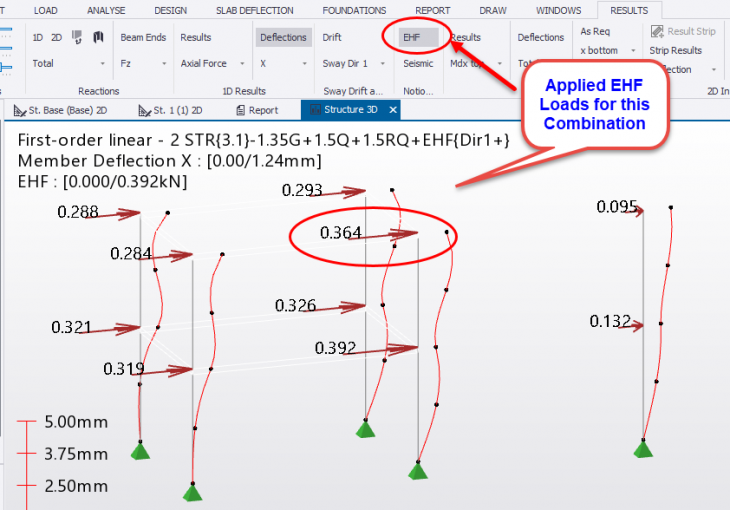
Task: Switch to St. Base (Base) 2D view tab
Action: tap(61, 110)
